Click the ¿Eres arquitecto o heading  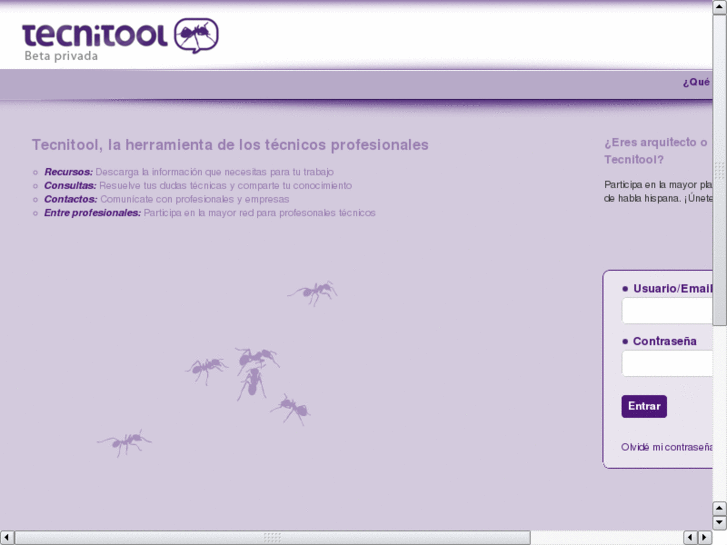click(x=658, y=151)
